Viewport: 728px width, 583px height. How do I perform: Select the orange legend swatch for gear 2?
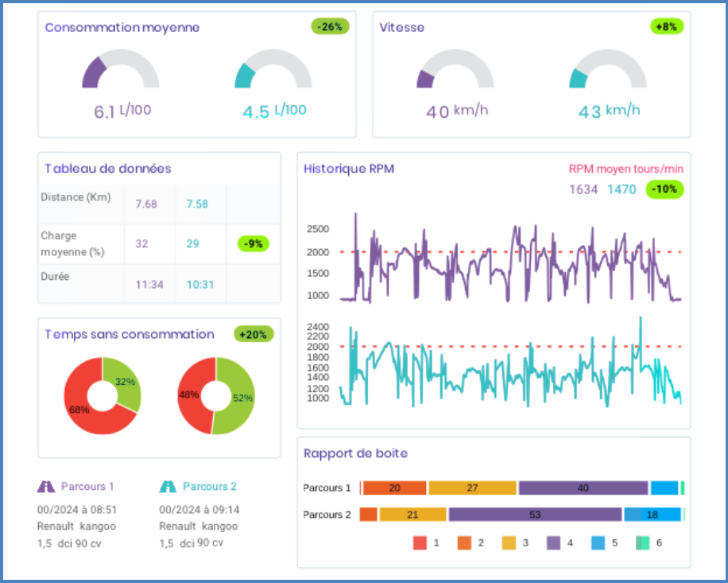click(464, 542)
